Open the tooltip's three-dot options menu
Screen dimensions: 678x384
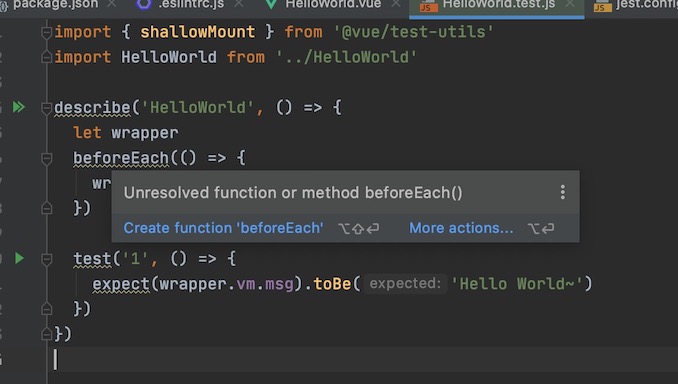563,192
